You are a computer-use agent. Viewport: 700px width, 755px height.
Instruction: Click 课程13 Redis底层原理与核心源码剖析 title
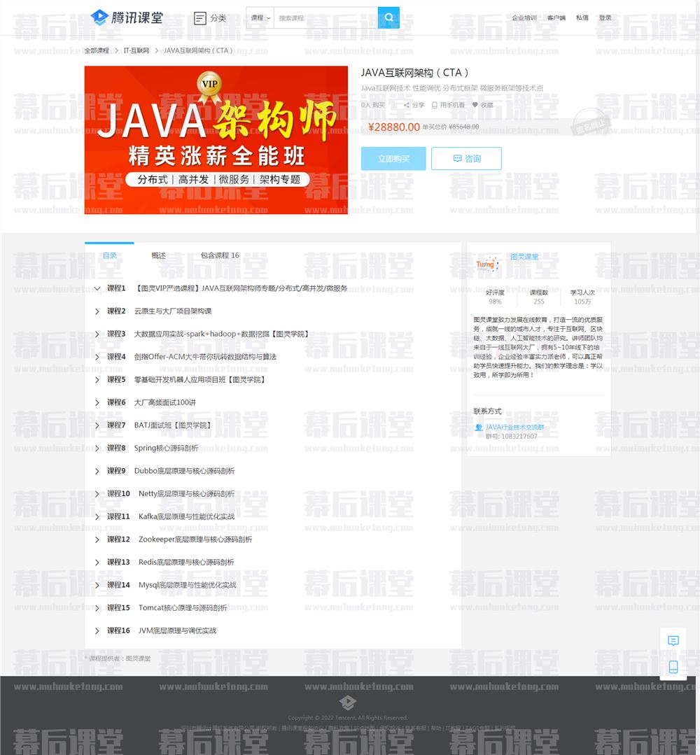(x=186, y=562)
